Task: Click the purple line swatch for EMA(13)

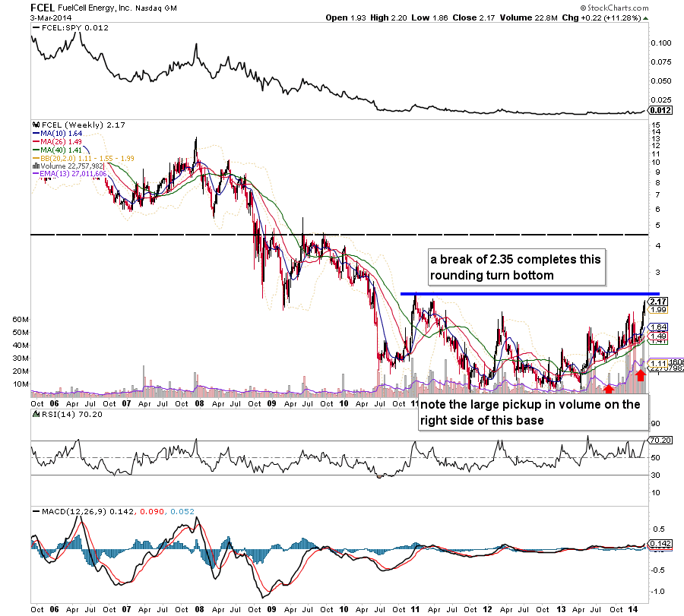Action: point(36,174)
